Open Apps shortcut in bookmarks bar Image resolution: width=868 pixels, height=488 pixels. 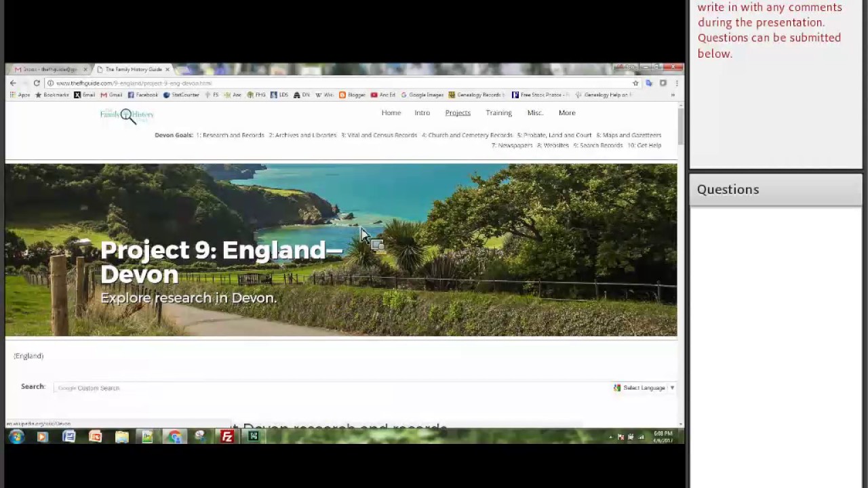[20, 95]
